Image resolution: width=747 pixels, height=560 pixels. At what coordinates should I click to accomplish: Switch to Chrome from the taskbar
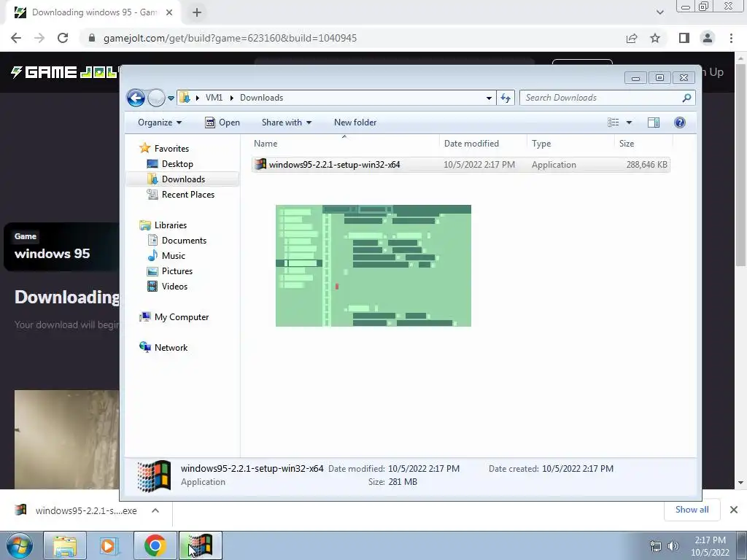tap(155, 546)
